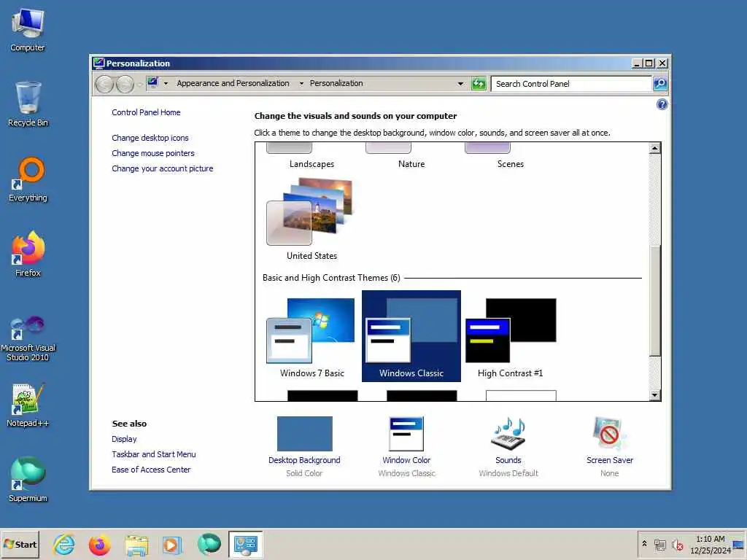
Task: Select the Recycle Bin desktop icon
Action: point(28,104)
